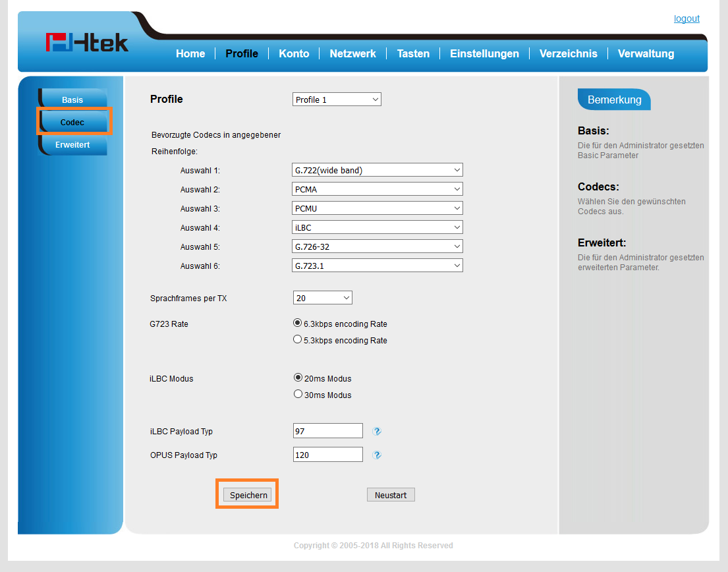Choose 20ms Modus for iLBC

coord(297,378)
